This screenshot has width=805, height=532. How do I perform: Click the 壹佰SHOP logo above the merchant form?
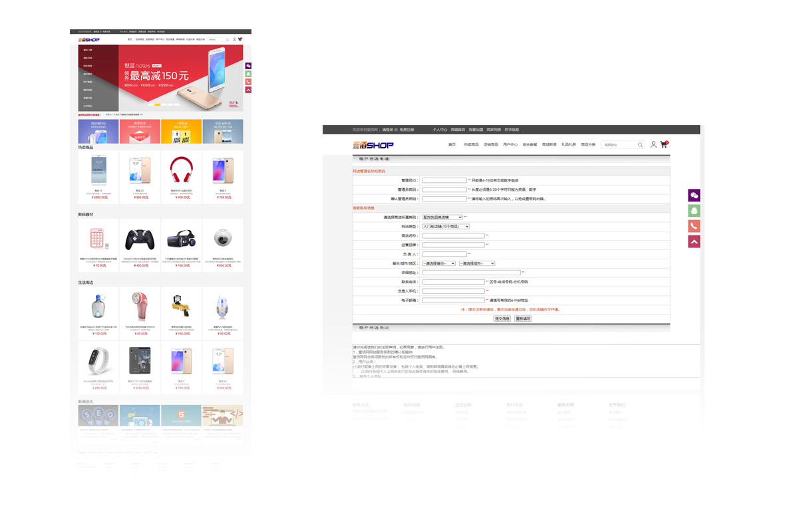(373, 145)
